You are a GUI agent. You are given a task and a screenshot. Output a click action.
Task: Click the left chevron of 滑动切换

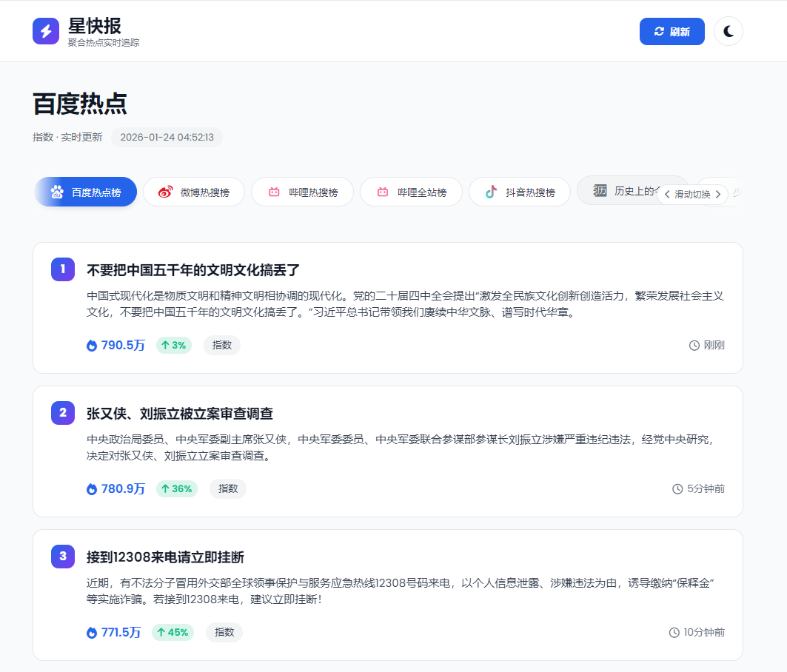669,194
